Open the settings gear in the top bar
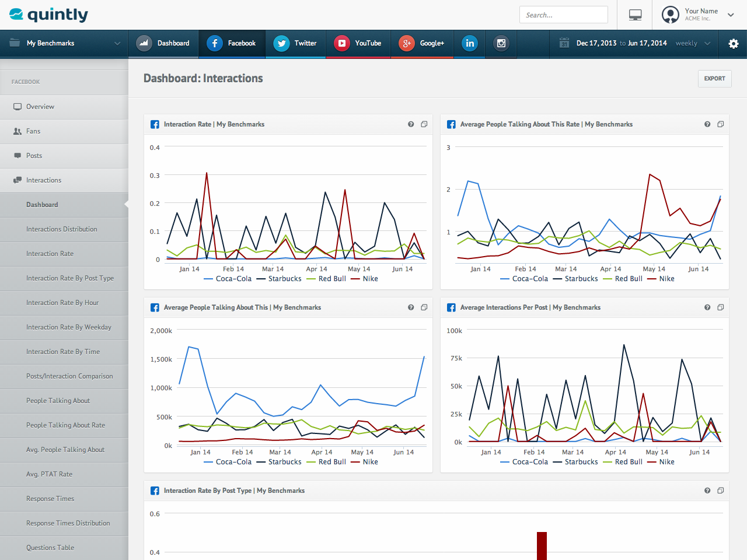The height and width of the screenshot is (560, 747). (x=734, y=44)
